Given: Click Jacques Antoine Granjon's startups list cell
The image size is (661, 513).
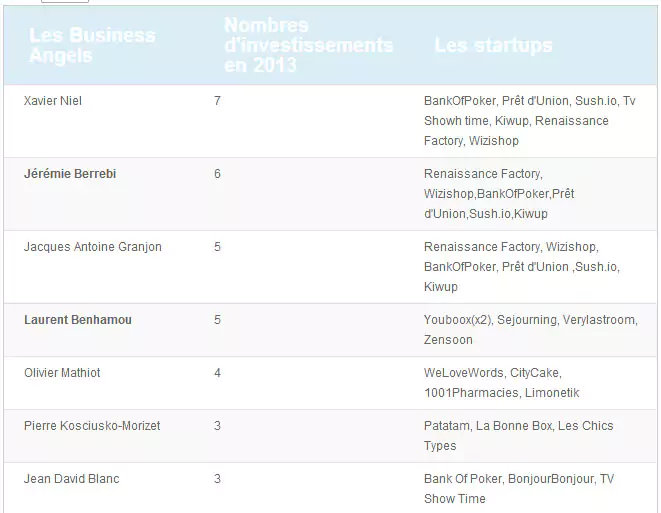Looking at the screenshot, I should [x=523, y=267].
